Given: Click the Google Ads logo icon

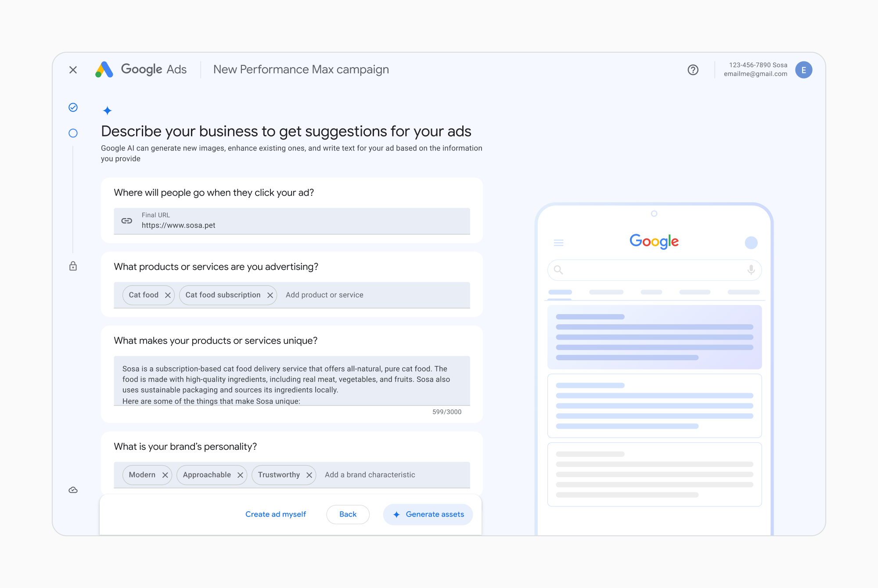Looking at the screenshot, I should (x=106, y=70).
